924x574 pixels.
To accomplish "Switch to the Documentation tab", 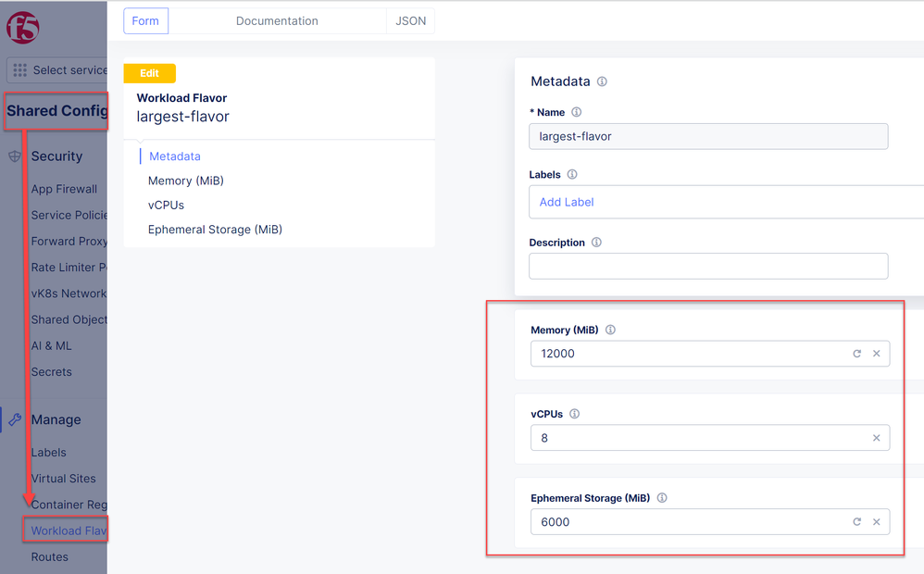I will (277, 21).
